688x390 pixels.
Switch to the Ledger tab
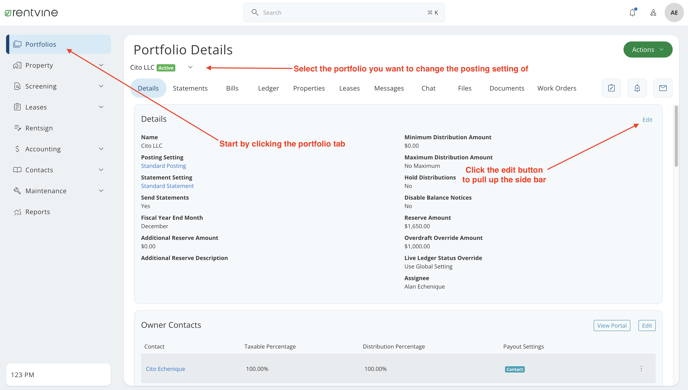pyautogui.click(x=268, y=88)
